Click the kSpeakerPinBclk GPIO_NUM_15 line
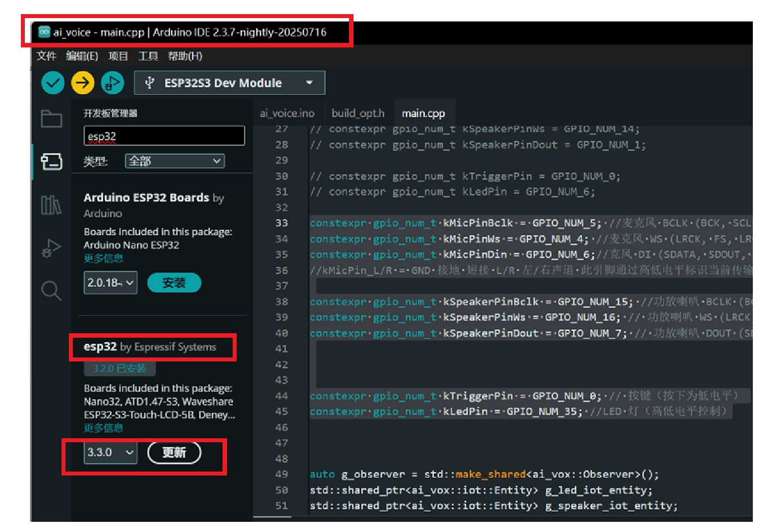763x532 pixels. 530,302
